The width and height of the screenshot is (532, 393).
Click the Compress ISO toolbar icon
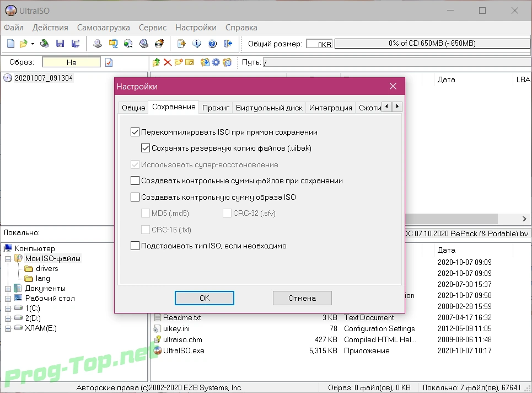[x=113, y=44]
